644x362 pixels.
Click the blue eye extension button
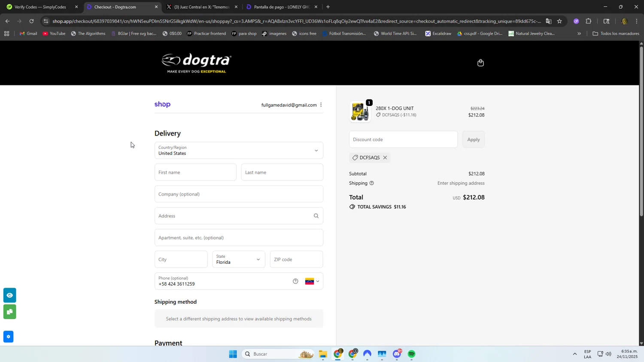tap(10, 296)
